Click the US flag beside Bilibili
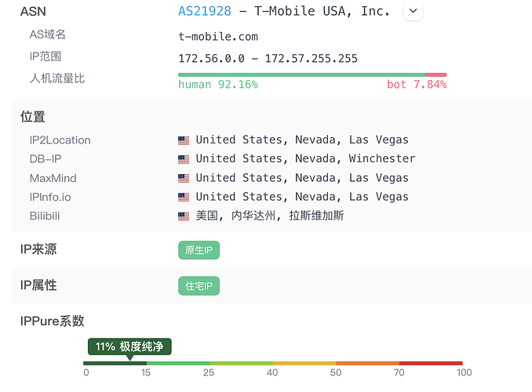The image size is (532, 392). (x=184, y=216)
